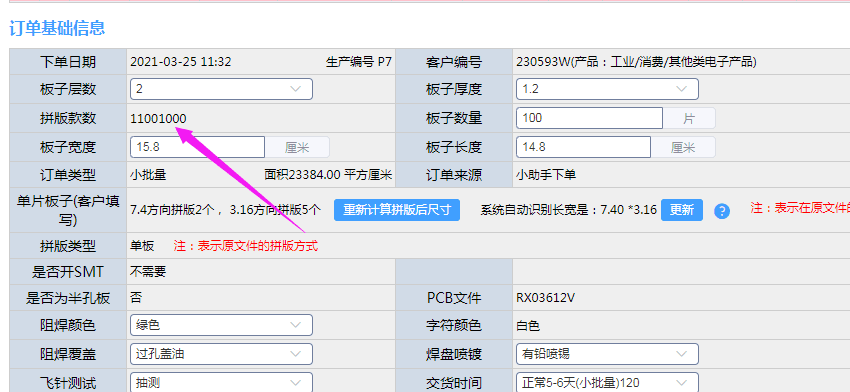Click the 板子长度 input field with 14.8
850x392 pixels.
(583, 147)
